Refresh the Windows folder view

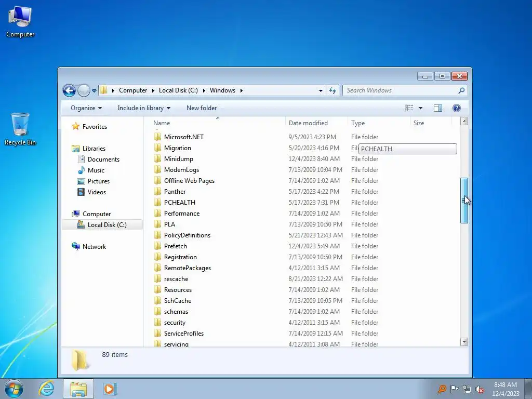pos(332,90)
